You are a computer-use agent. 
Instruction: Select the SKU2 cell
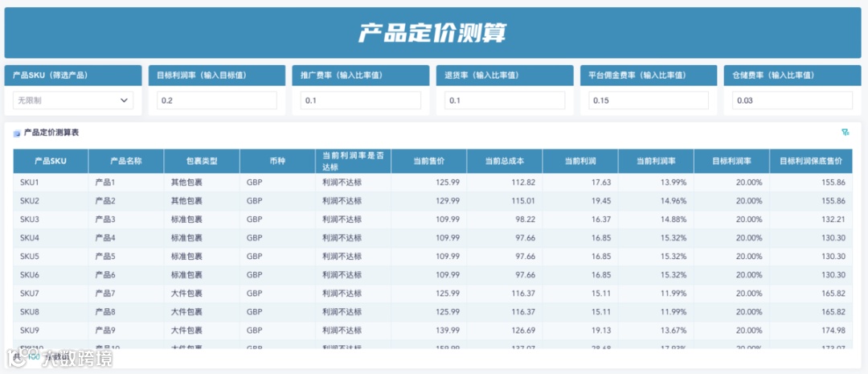click(51, 200)
